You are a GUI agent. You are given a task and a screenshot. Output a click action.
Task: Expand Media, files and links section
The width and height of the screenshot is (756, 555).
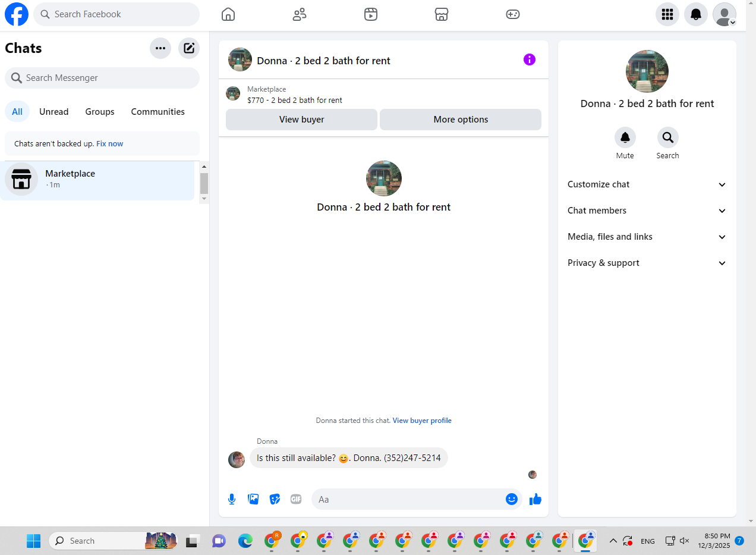(x=647, y=237)
